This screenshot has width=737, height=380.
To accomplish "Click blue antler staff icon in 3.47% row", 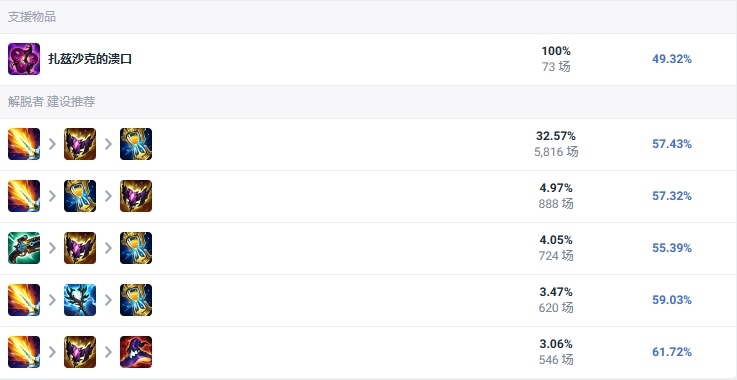I will pyautogui.click(x=80, y=300).
